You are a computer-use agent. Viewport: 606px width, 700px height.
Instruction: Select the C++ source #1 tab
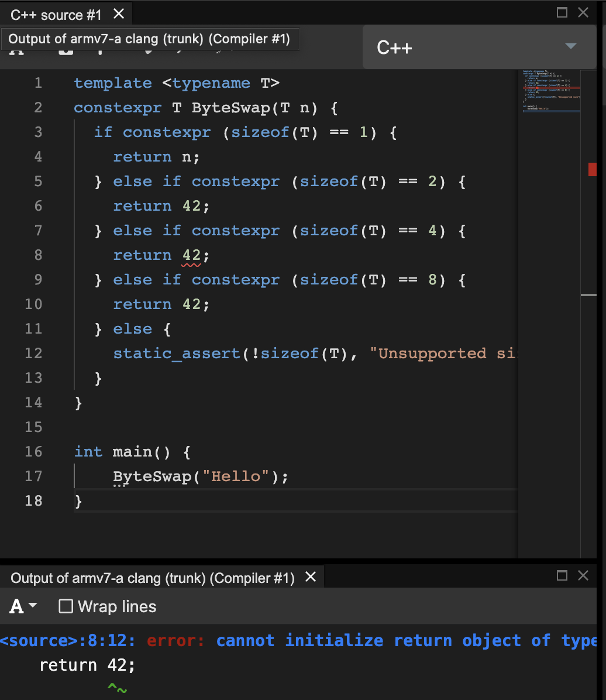(x=56, y=15)
